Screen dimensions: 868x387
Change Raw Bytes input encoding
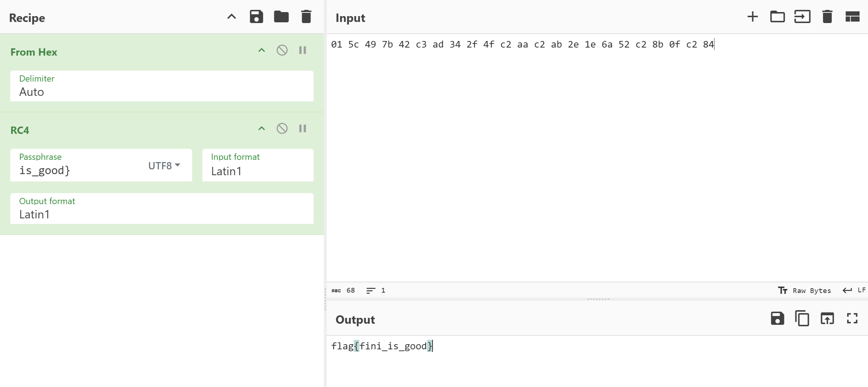coord(804,290)
